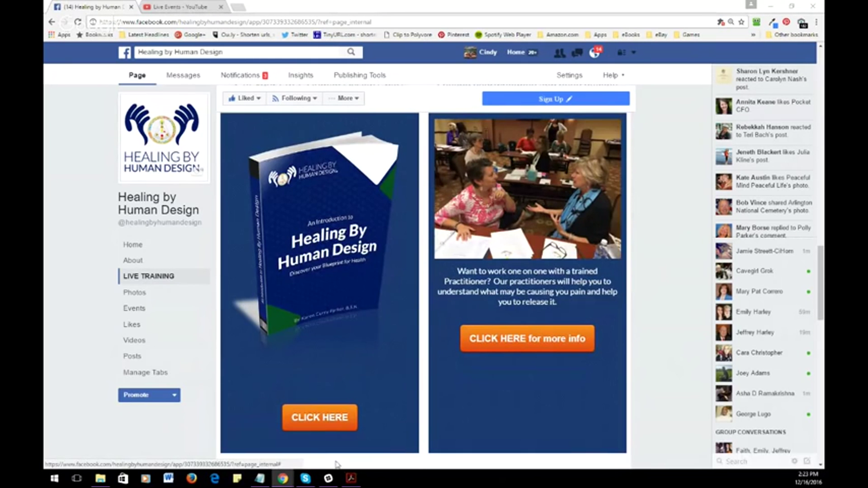Open the Chrome three-dot menu

coord(816,22)
